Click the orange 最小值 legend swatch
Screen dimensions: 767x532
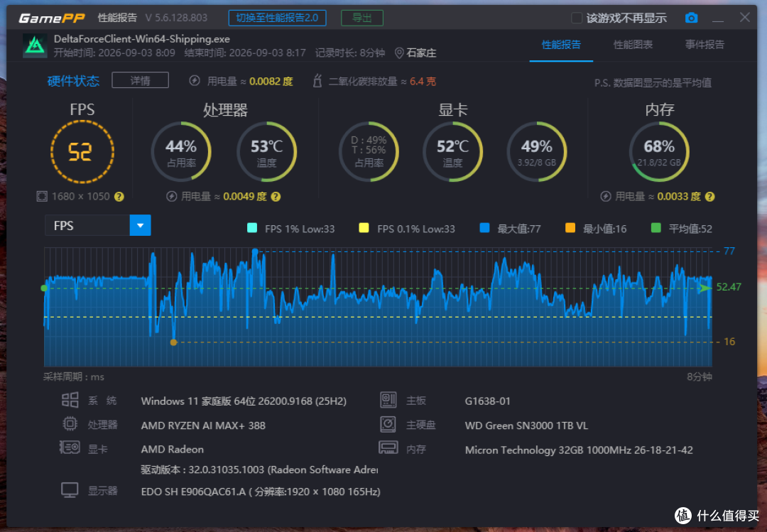[x=570, y=227]
